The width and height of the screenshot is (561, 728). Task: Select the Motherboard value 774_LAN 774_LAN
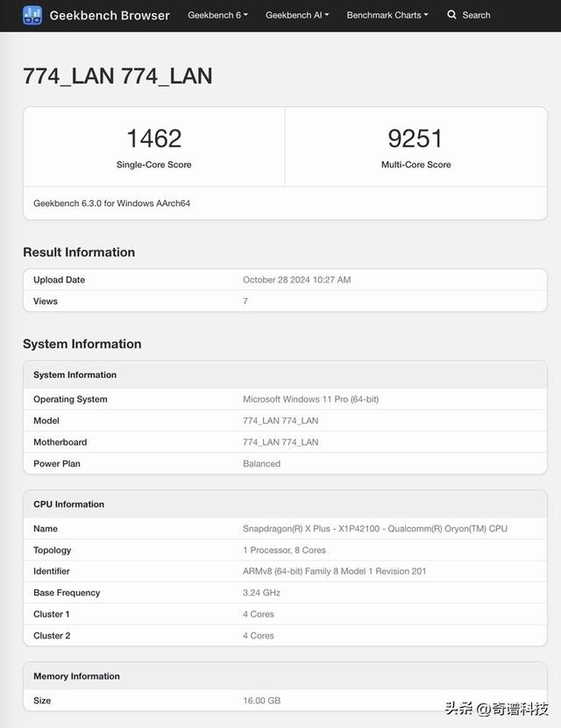pyautogui.click(x=280, y=442)
